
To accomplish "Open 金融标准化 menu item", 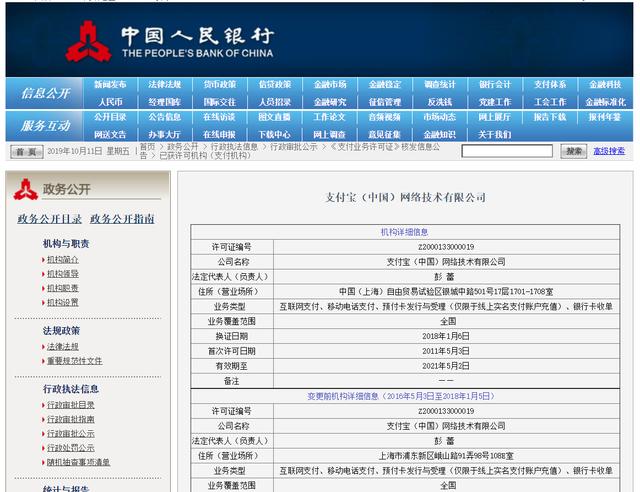I will pos(605,102).
